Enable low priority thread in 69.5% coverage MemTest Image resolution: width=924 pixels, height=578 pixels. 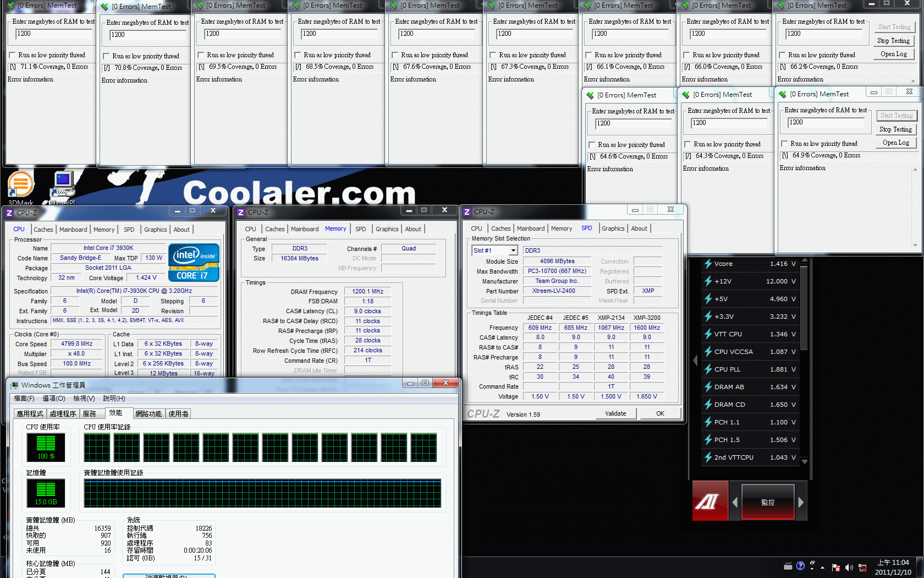(201, 55)
